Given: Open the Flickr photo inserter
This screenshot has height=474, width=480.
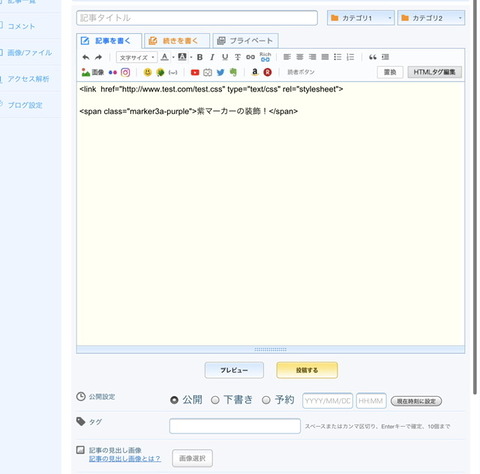Looking at the screenshot, I should pos(113,72).
